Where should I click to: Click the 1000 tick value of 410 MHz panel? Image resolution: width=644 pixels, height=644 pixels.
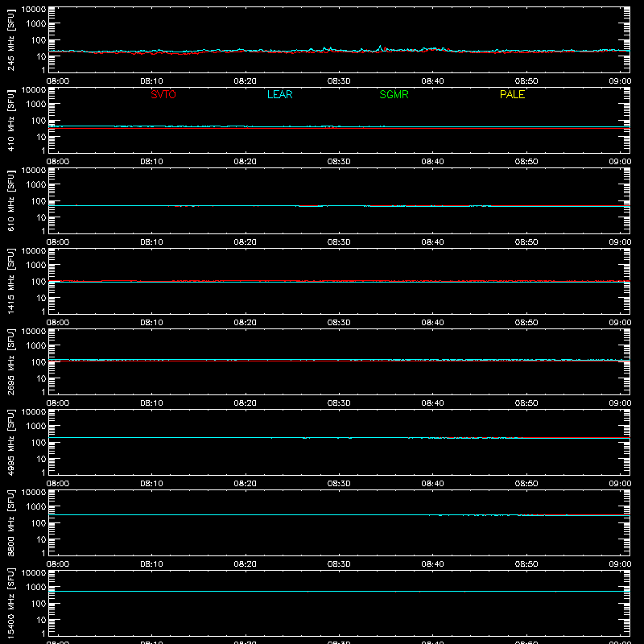click(36, 104)
